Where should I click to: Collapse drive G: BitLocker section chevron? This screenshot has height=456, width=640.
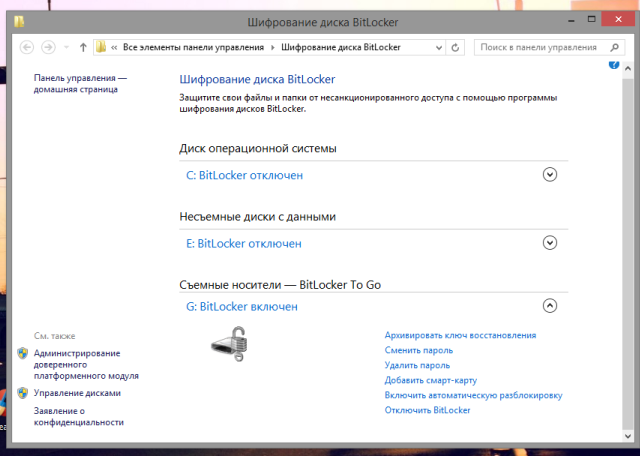550,306
